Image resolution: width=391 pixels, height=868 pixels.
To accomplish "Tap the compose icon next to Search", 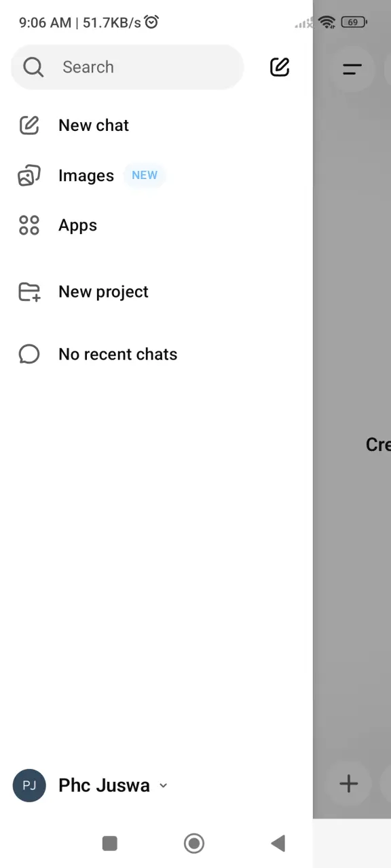I will [x=280, y=66].
